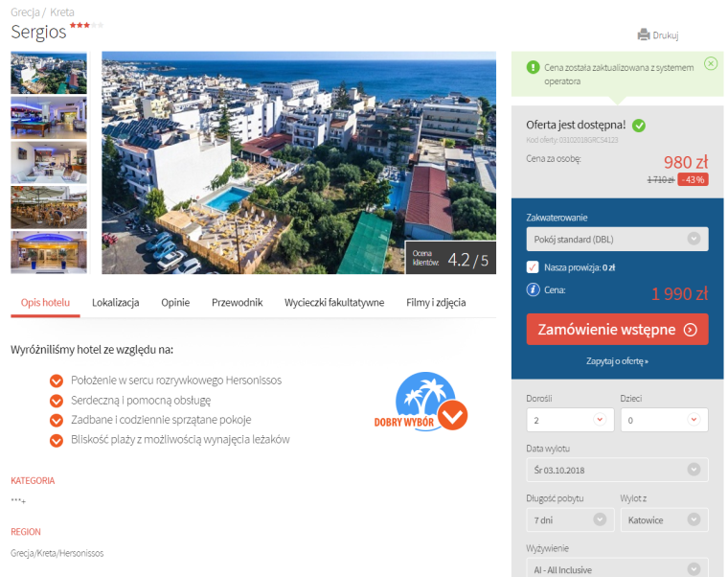Change the Wylot z Katowice dropdown
Viewport: 728px width, 577px height.
click(x=663, y=519)
